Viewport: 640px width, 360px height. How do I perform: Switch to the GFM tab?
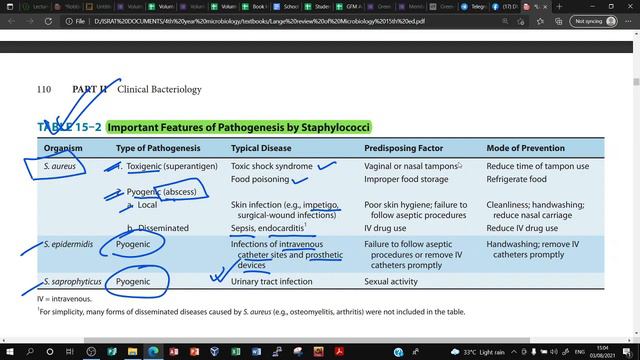[x=348, y=7]
